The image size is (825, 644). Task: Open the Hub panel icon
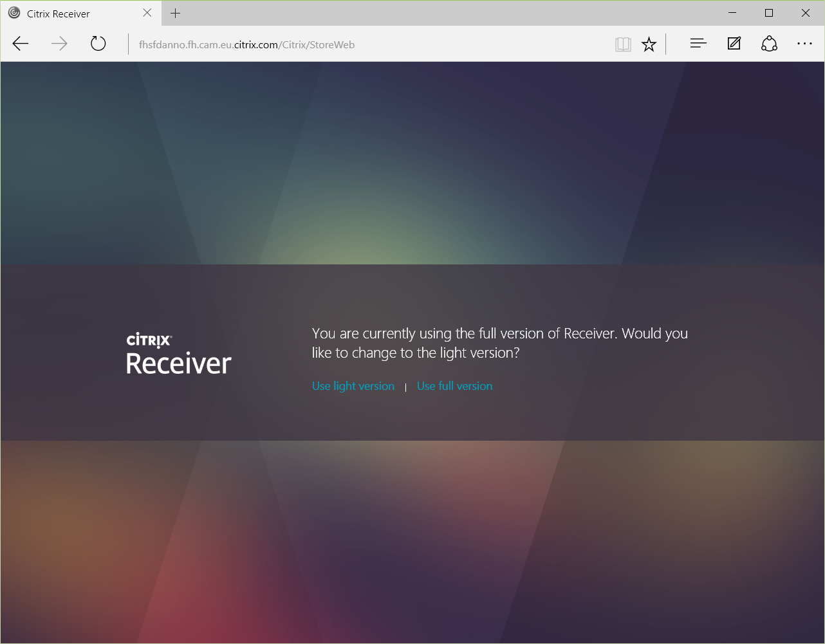click(x=698, y=44)
